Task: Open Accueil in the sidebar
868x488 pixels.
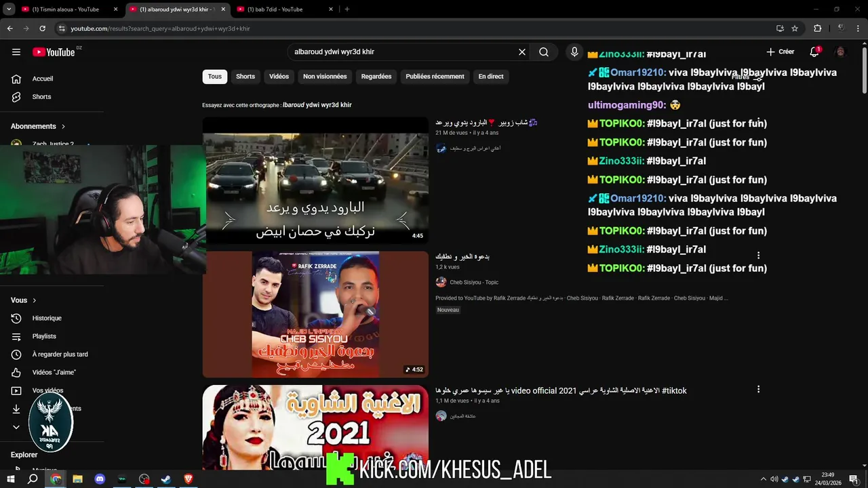Action: (x=43, y=79)
